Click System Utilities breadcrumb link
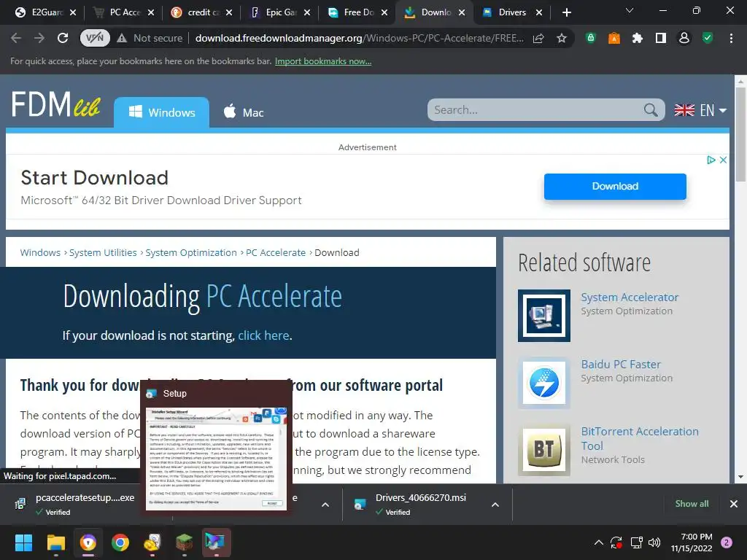 pyautogui.click(x=103, y=252)
